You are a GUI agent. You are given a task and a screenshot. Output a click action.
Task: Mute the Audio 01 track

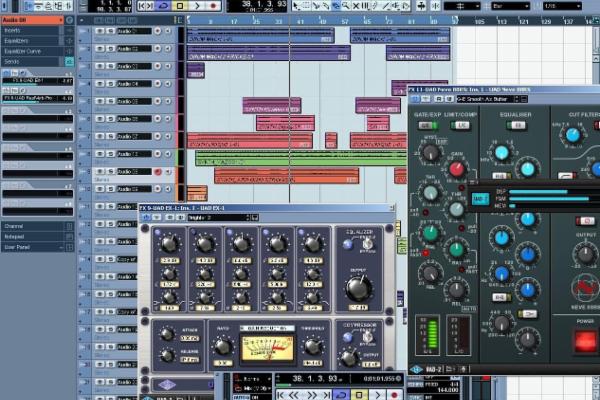pos(99,31)
